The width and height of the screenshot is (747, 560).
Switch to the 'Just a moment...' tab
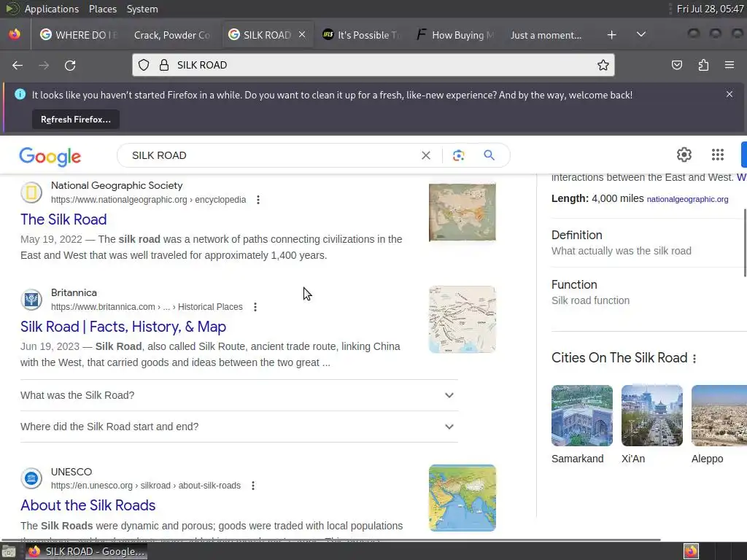click(546, 35)
